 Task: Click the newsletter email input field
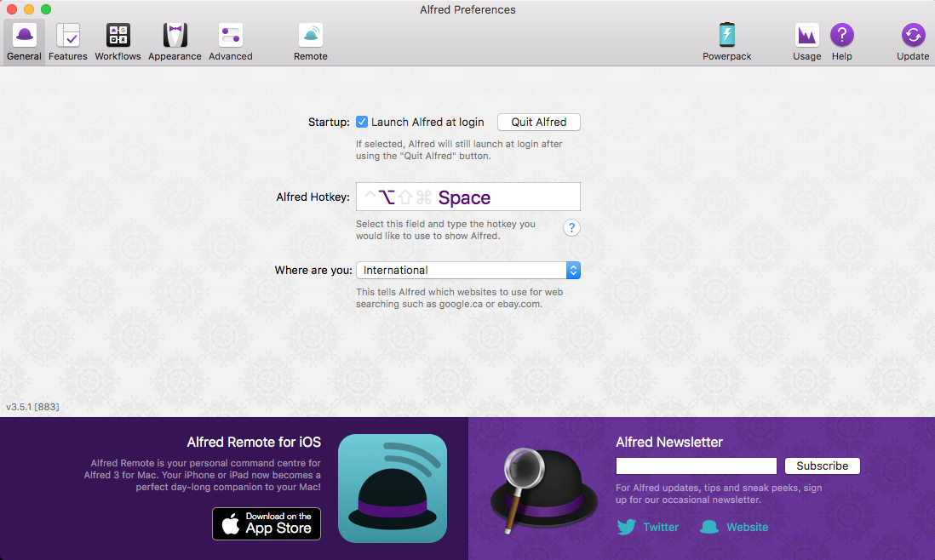(696, 466)
